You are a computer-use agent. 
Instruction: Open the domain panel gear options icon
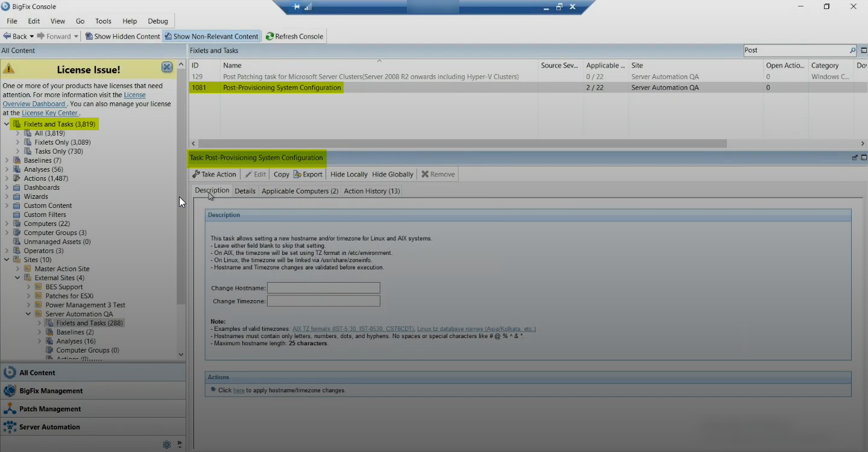coord(167,445)
